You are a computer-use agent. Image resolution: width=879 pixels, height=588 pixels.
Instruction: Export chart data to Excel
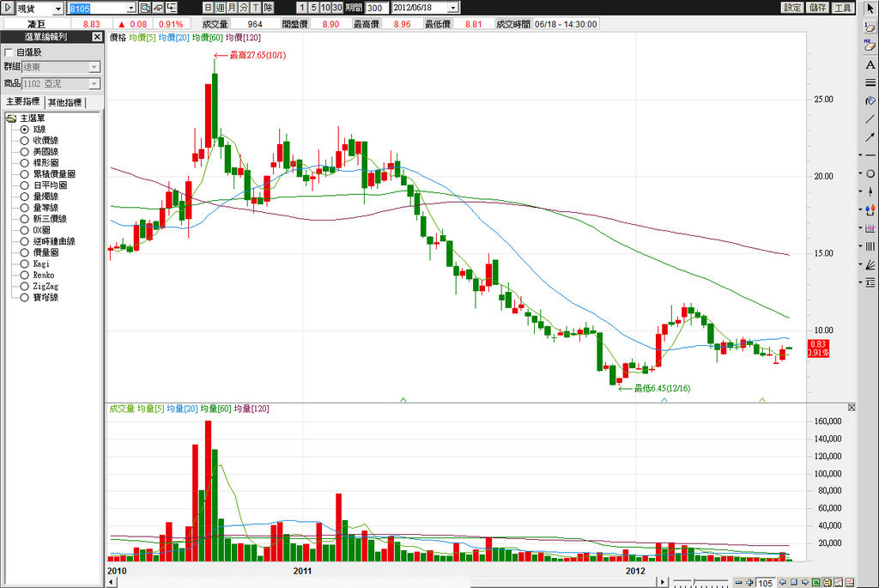(816, 582)
